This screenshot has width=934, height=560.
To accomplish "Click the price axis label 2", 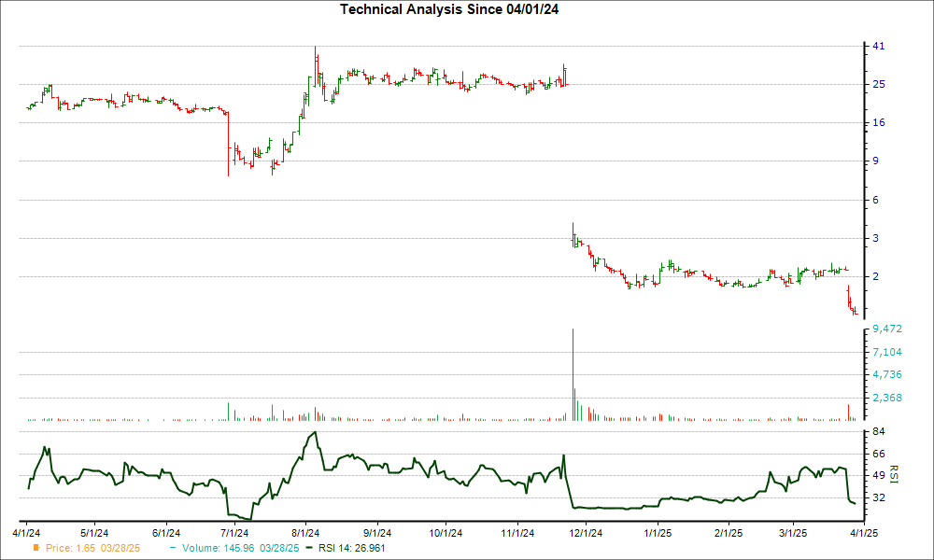I will point(876,276).
